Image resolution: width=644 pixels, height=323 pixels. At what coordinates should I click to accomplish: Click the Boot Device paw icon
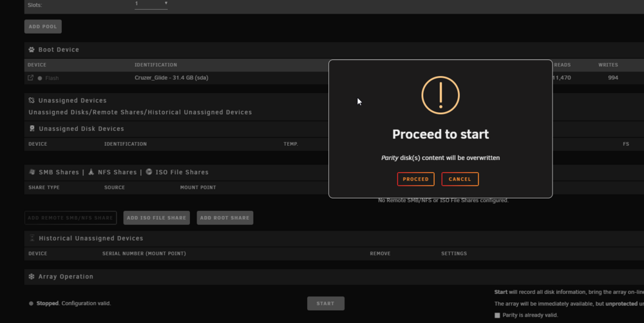[32, 50]
